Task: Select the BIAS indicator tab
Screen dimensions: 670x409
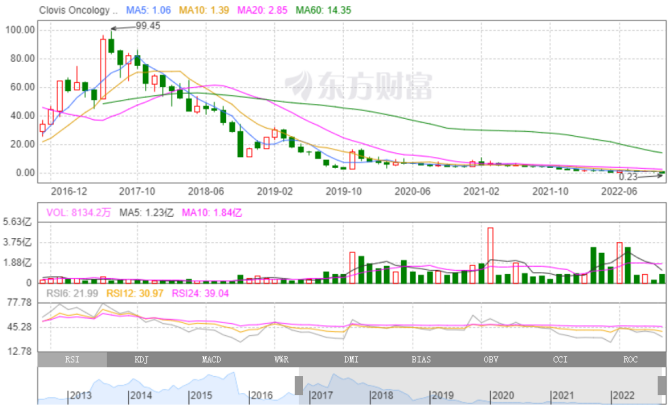Action: (421, 357)
